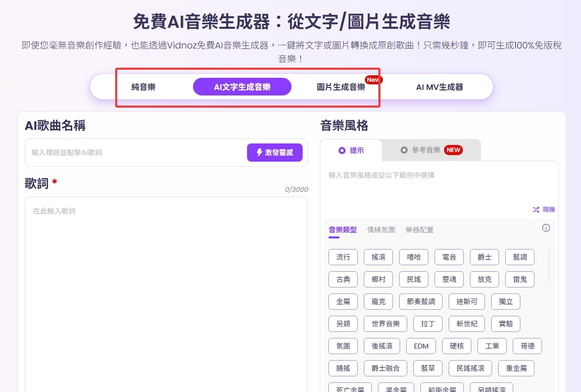581x392 pixels.
Task: Select the EDM genre chip
Action: pyautogui.click(x=421, y=346)
